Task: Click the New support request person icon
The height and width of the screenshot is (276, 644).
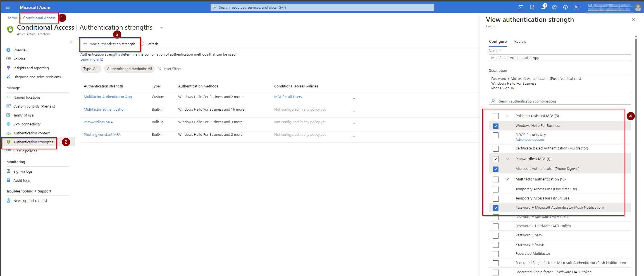Action: pyautogui.click(x=8, y=201)
